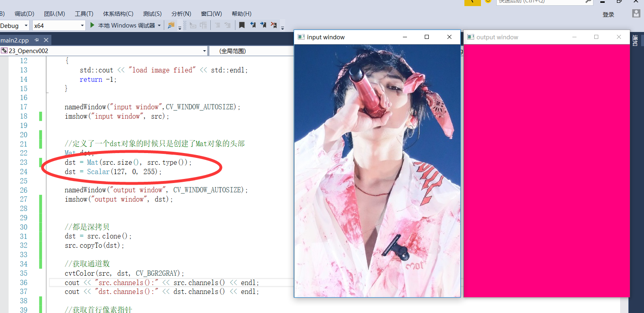The image size is (644, 313).
Task: Jump to the next bookmark
Action: 263,25
